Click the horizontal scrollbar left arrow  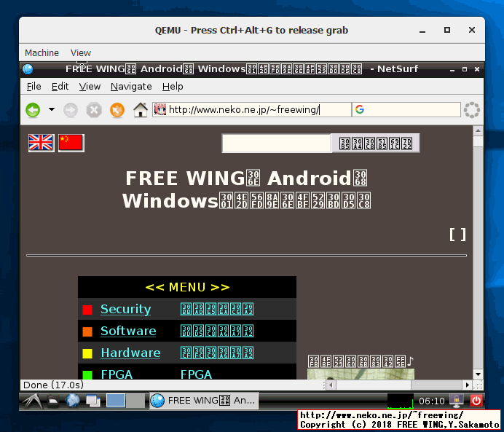(331, 385)
